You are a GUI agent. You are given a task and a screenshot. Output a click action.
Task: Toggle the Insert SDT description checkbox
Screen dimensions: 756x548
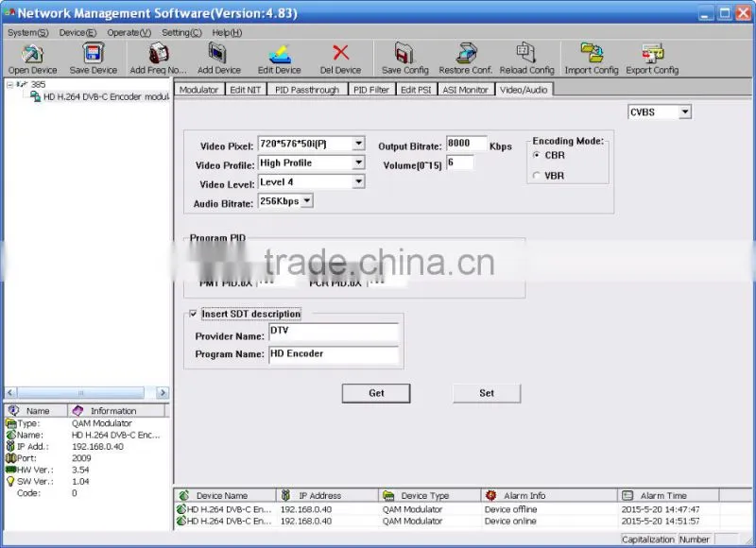pyautogui.click(x=193, y=314)
